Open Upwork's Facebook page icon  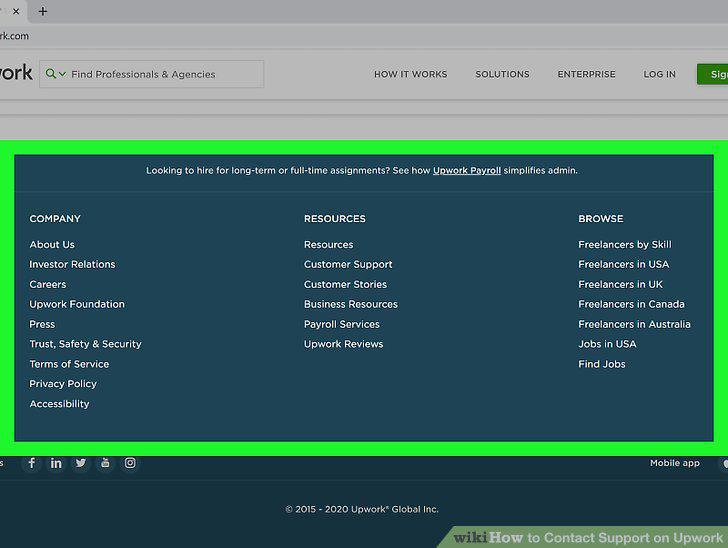32,463
